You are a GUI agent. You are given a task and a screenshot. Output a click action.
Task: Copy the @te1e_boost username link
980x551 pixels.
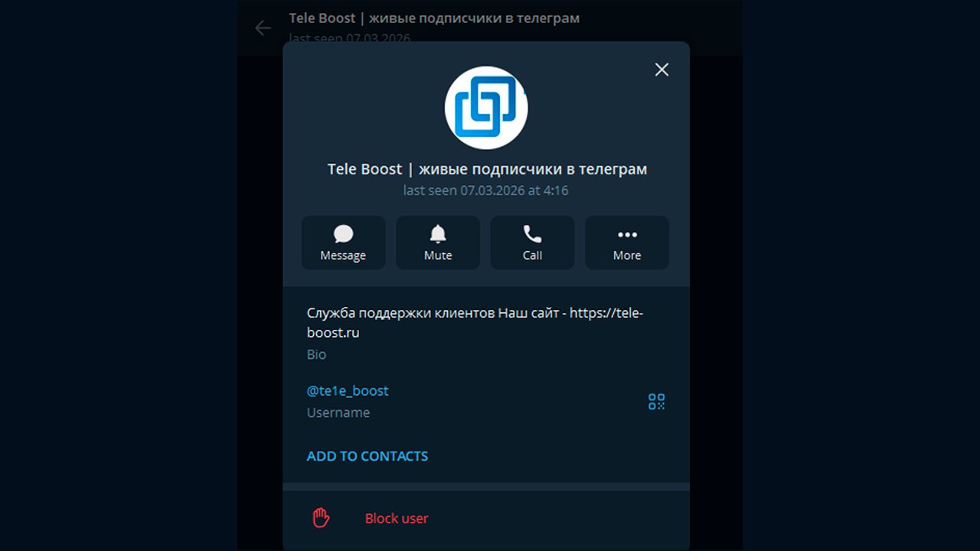(x=348, y=390)
